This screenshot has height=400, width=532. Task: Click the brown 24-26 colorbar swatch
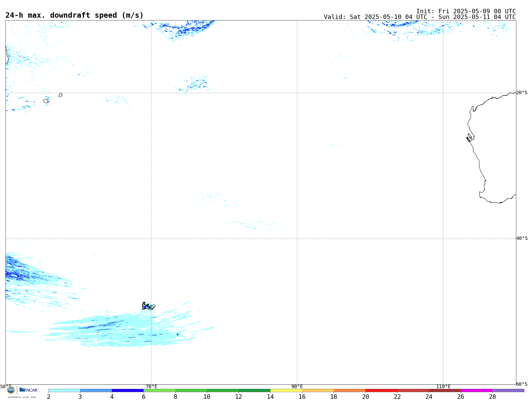[x=445, y=391]
